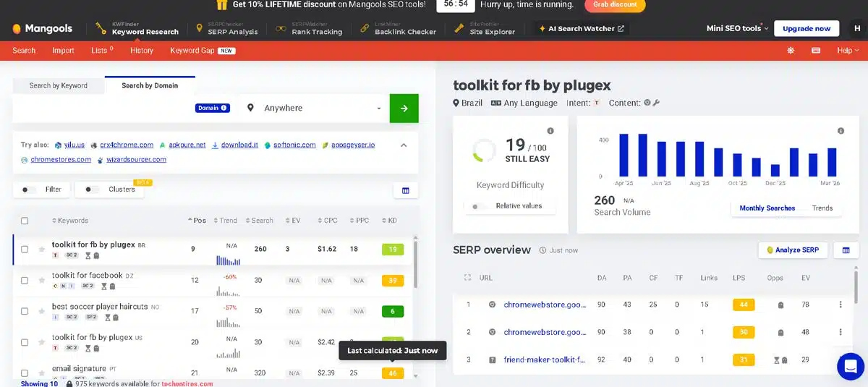Click the expand icon next to URL header
The height and width of the screenshot is (387, 868).
(467, 278)
